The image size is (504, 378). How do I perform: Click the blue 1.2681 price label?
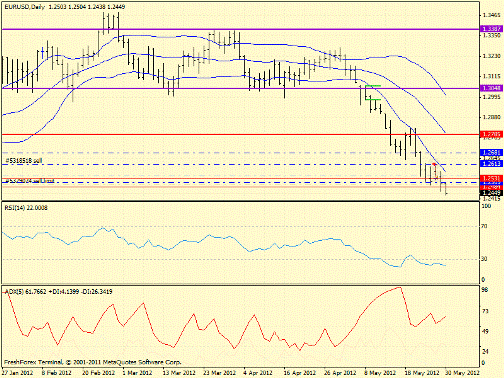[x=491, y=152]
